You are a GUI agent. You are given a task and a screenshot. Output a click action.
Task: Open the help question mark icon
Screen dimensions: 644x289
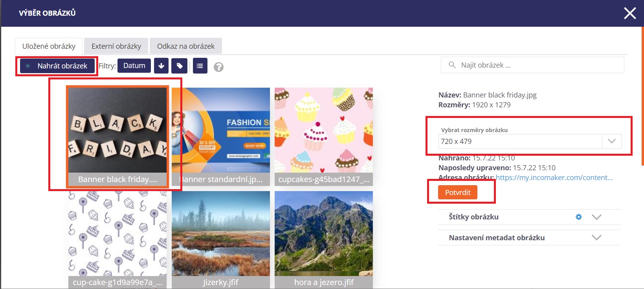[x=218, y=67]
